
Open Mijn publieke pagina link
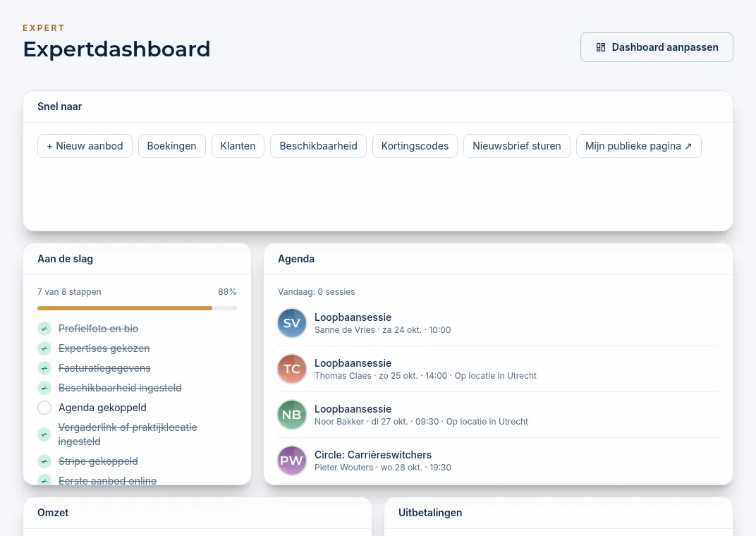click(x=639, y=146)
